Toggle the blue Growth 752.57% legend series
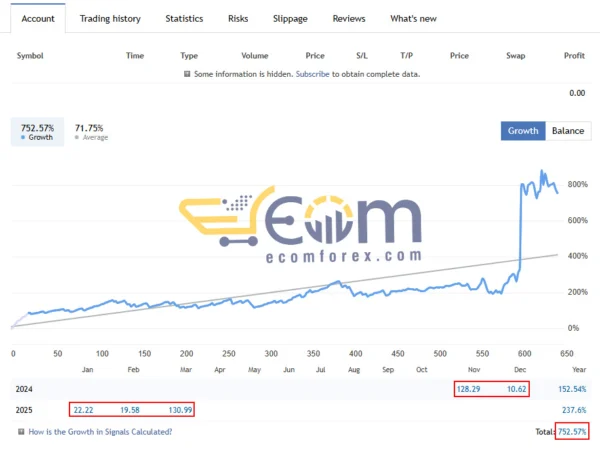600x449 pixels. pos(36,131)
